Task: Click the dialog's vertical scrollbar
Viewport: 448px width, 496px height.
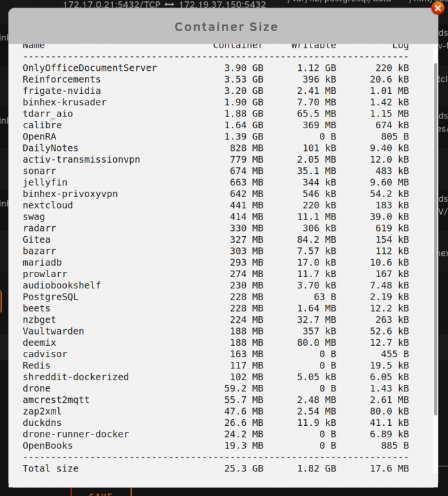Action: (x=435, y=239)
